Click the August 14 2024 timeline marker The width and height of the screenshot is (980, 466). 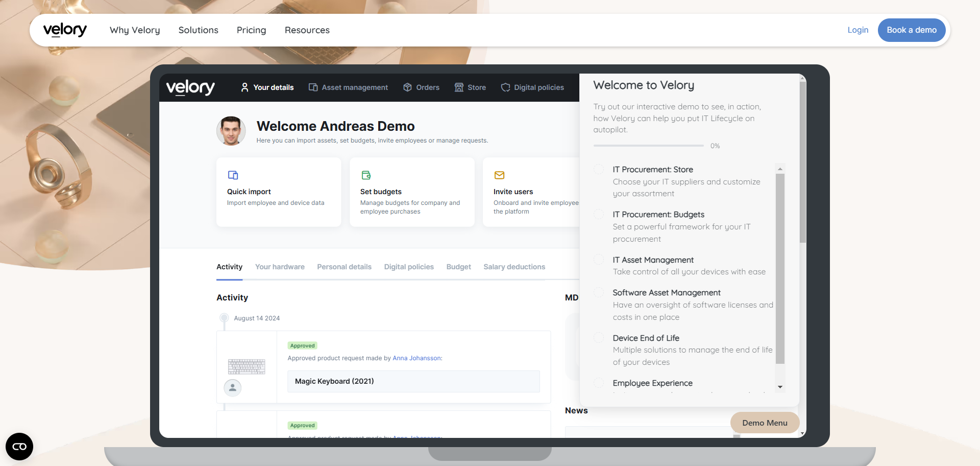coord(224,318)
